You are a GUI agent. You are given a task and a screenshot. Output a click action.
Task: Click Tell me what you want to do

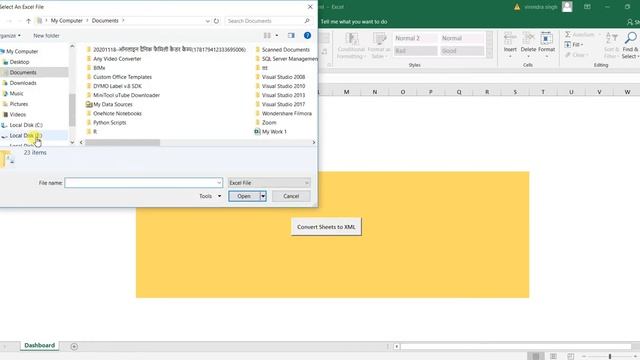354,22
